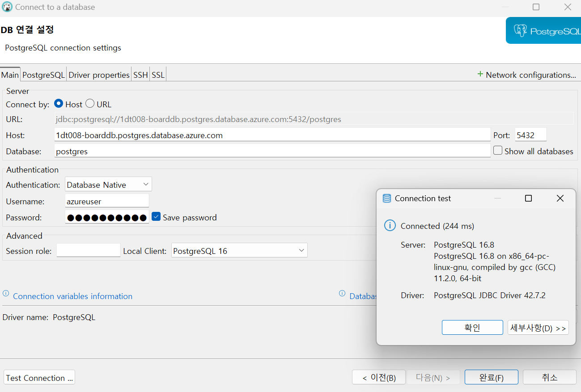Click the Session role input field
Screen dimensions: 581x392
pos(89,251)
